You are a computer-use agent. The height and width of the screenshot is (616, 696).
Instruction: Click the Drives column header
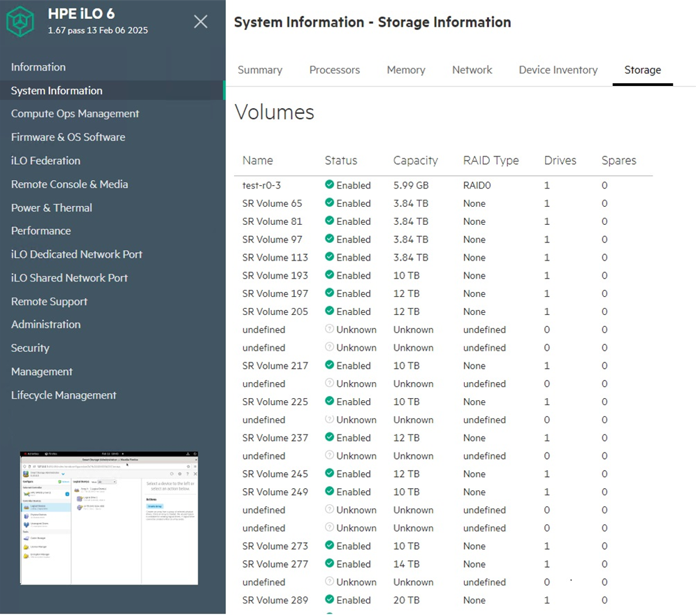coord(560,161)
